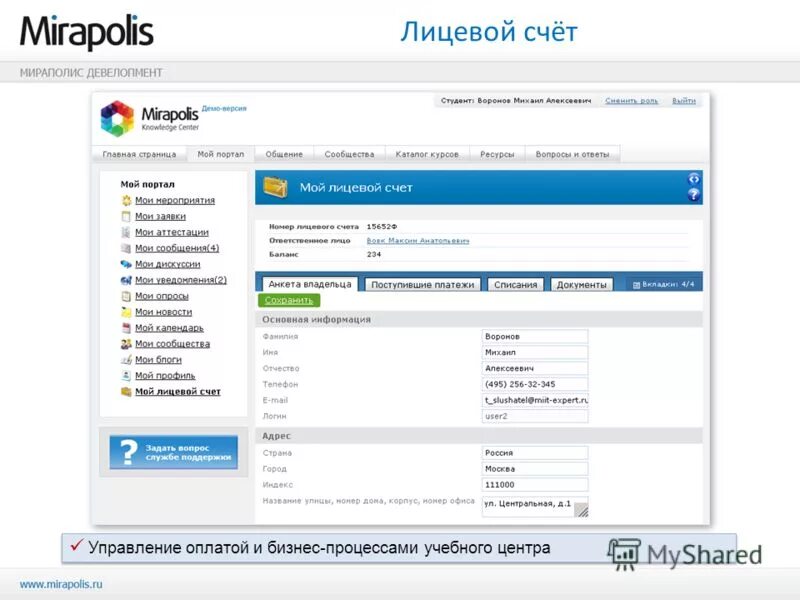The width and height of the screenshot is (800, 600).
Task: Click the street address field ул. Центральная
Action: [x=535, y=507]
